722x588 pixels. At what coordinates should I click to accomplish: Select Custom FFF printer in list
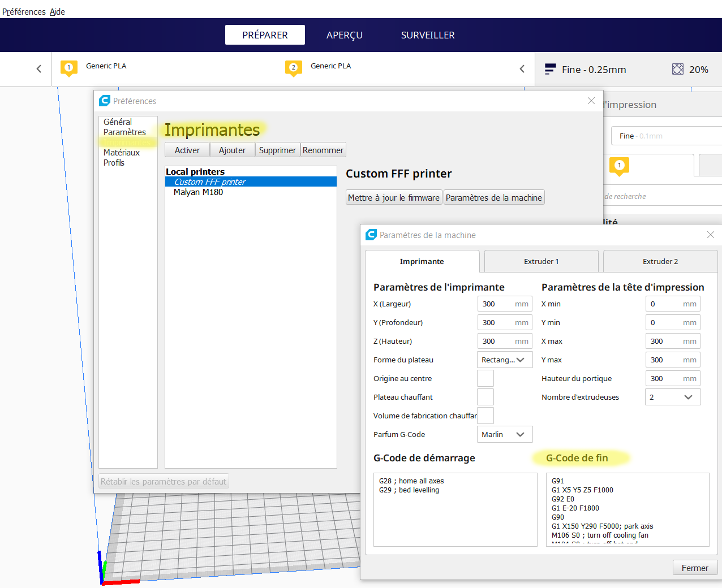pyautogui.click(x=251, y=182)
